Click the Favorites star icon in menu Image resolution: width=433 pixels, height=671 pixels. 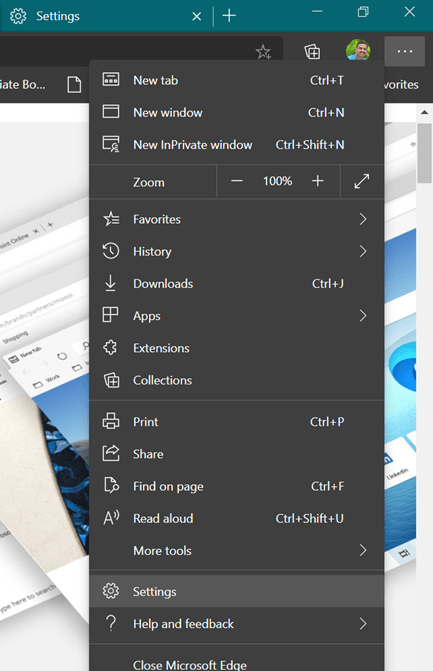111,219
